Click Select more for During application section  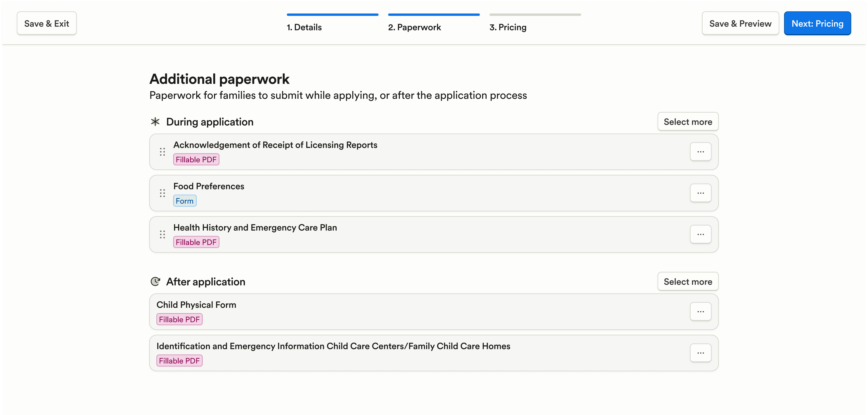click(688, 122)
